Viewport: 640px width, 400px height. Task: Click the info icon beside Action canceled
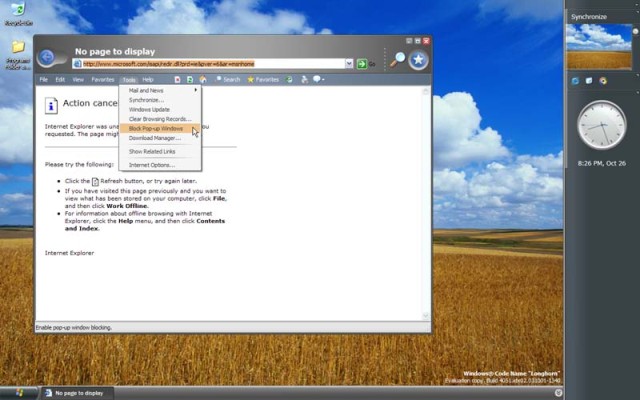click(51, 105)
